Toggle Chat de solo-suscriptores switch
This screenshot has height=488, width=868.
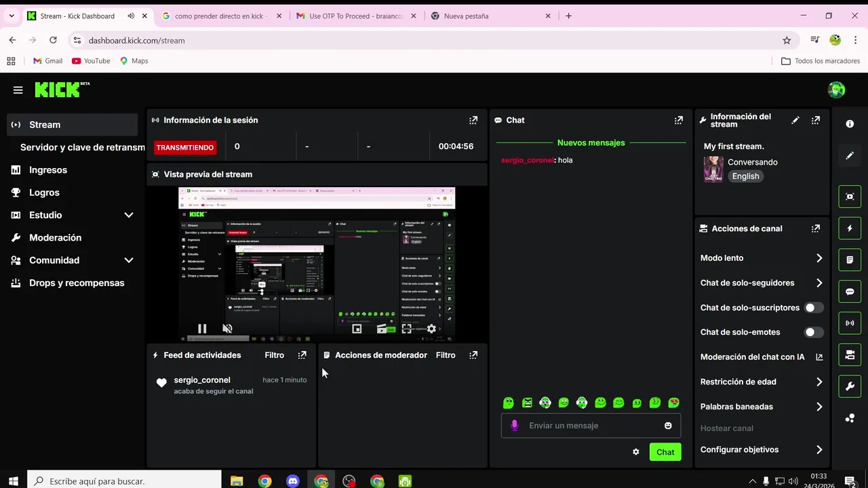click(814, 308)
